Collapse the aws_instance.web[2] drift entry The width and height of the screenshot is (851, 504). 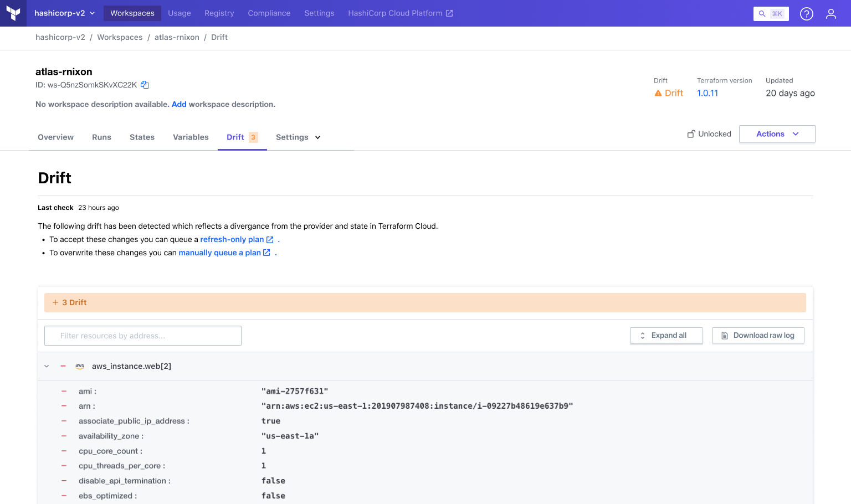click(x=47, y=366)
